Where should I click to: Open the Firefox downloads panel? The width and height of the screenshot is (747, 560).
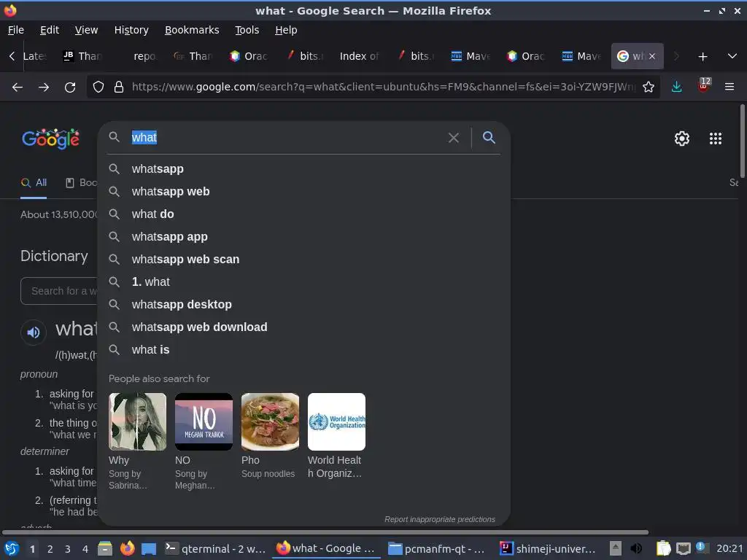click(x=676, y=87)
